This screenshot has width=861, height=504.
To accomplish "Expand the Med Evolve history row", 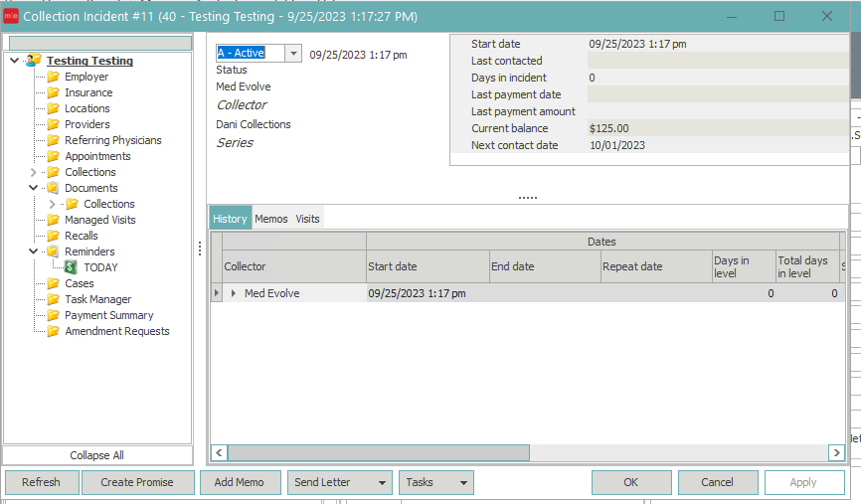I will point(235,293).
